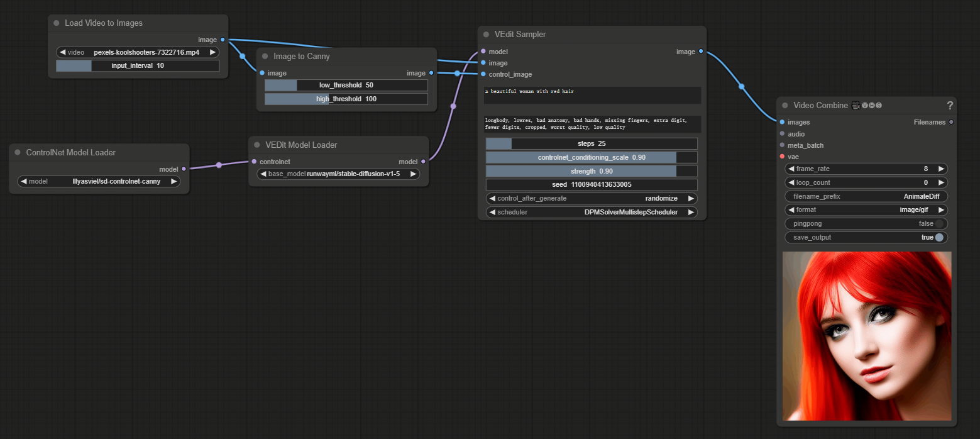Screen dimensions: 980x439
Task: Click the control_image input port on VEdit Sampler
Action: pos(483,74)
